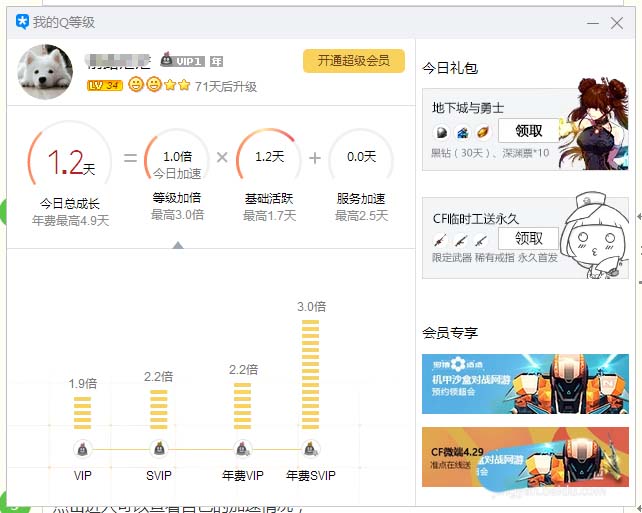Image resolution: width=642 pixels, height=513 pixels.
Task: Click the 71天后升级 text
Action: coord(226,86)
